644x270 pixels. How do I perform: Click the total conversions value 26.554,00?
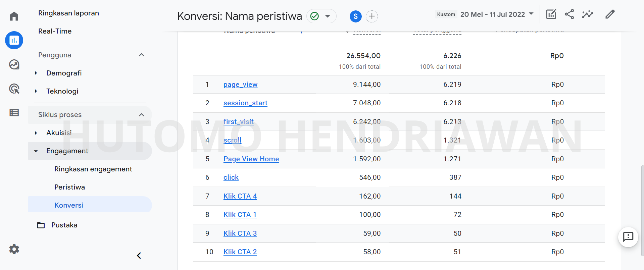[363, 56]
